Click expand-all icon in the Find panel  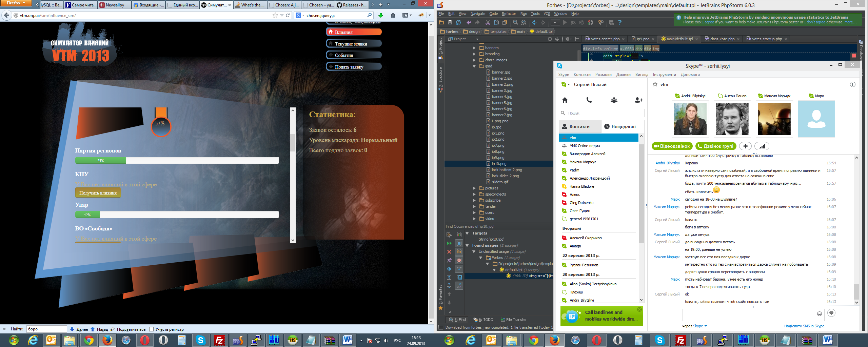coord(449,277)
